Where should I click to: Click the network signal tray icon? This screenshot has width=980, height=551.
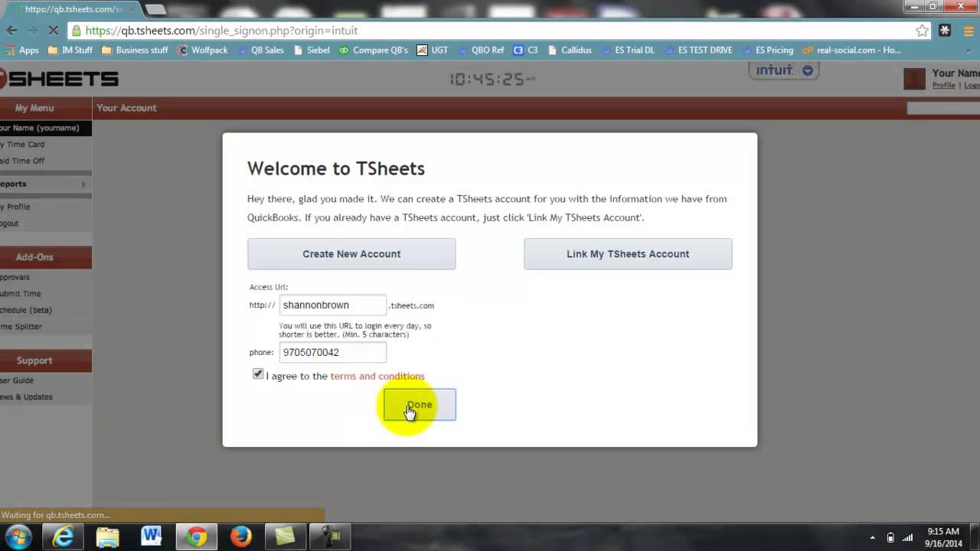pyautogui.click(x=908, y=537)
